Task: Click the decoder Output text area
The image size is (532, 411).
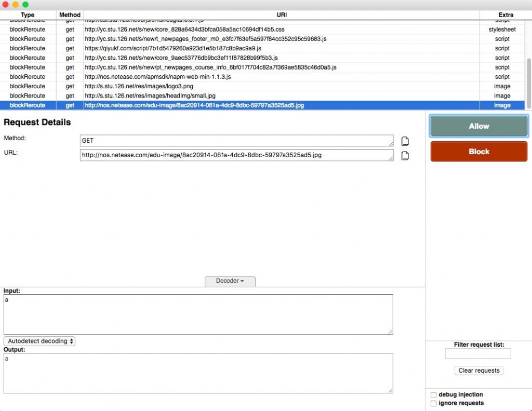Action: pos(198,373)
